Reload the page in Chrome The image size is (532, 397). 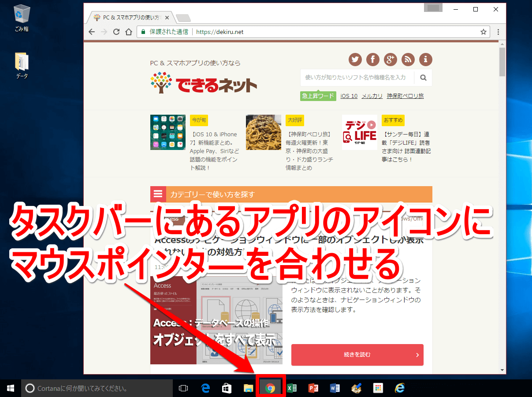[116, 32]
